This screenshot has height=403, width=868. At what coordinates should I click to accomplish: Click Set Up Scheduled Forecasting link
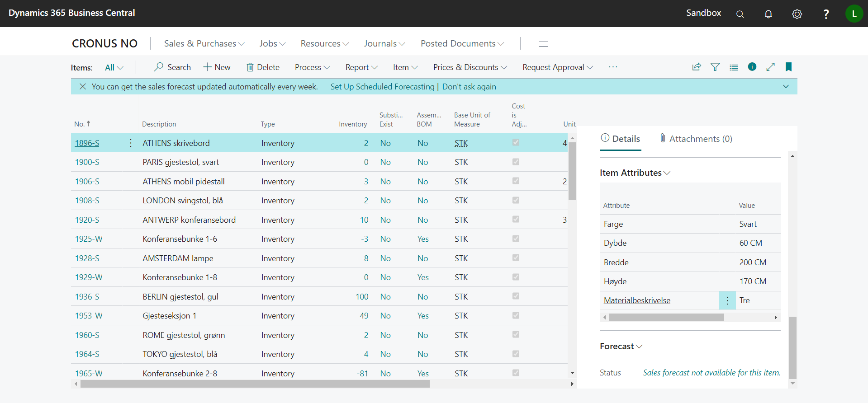point(382,86)
